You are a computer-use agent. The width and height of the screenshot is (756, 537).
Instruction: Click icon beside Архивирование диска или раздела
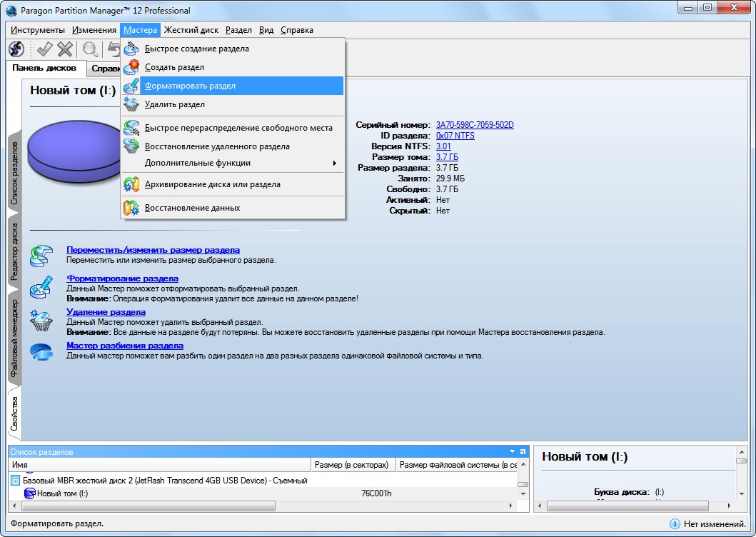[x=131, y=184]
